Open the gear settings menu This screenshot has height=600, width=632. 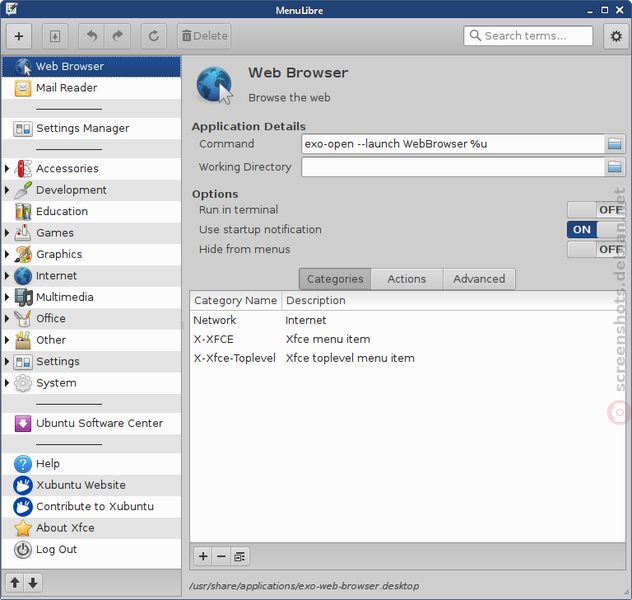click(615, 36)
